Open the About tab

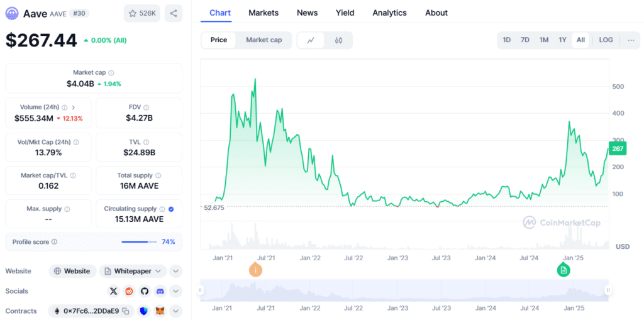pyautogui.click(x=436, y=13)
